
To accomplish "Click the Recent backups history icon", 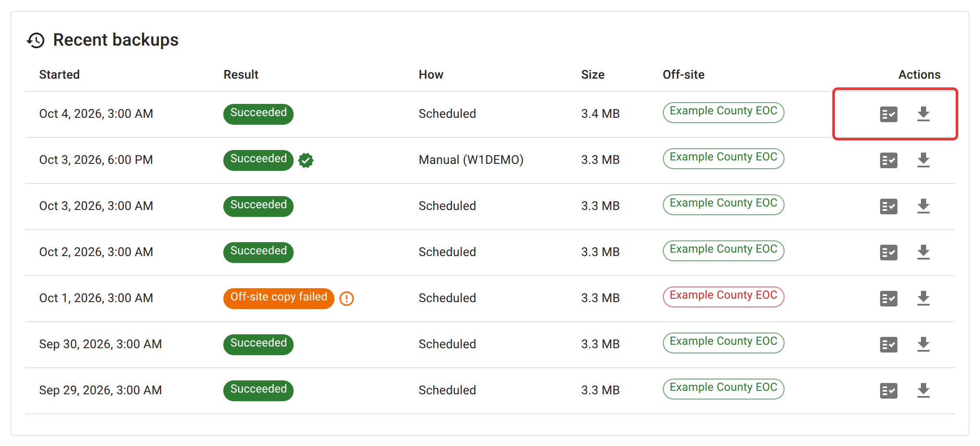I will [36, 40].
